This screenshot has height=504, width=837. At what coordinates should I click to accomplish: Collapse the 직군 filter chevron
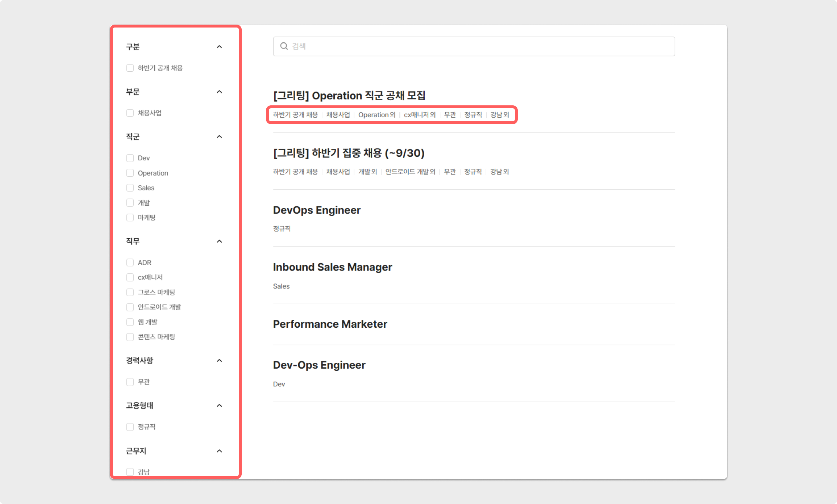[219, 137]
